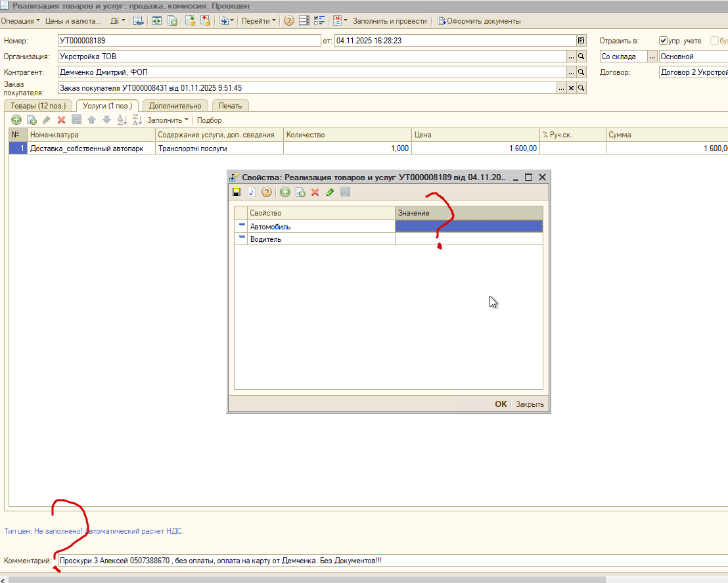Viewport: 728px width, 583px height.
Task: Click the Номенклатура column header
Action: tap(91, 135)
